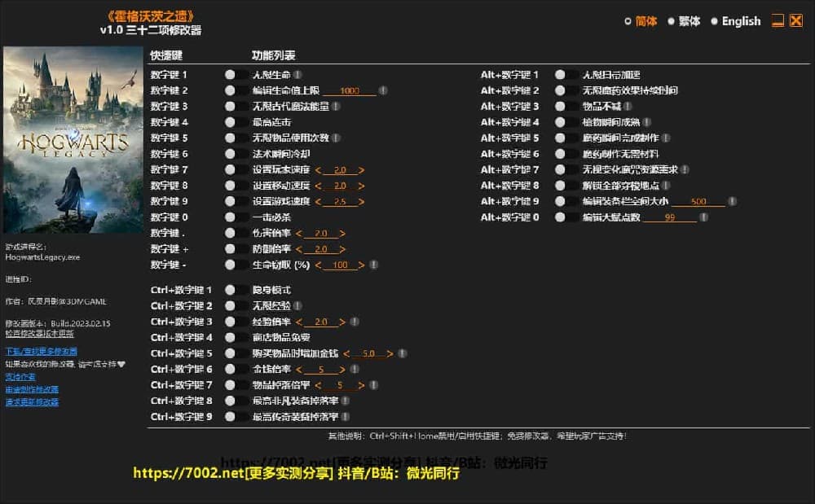Enable the Ctrl+数字键 2 无限经验 toggle
The height and width of the screenshot is (504, 815).
click(x=236, y=305)
